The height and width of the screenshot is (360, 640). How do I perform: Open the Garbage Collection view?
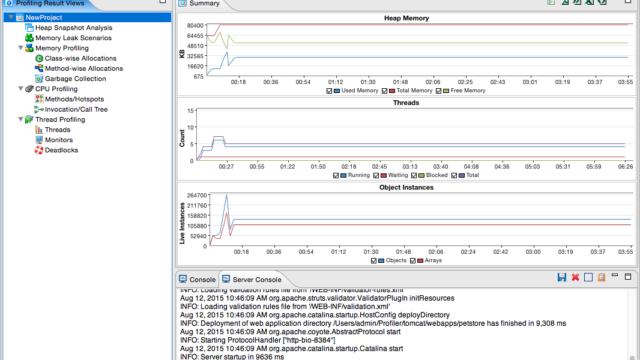[x=76, y=79]
